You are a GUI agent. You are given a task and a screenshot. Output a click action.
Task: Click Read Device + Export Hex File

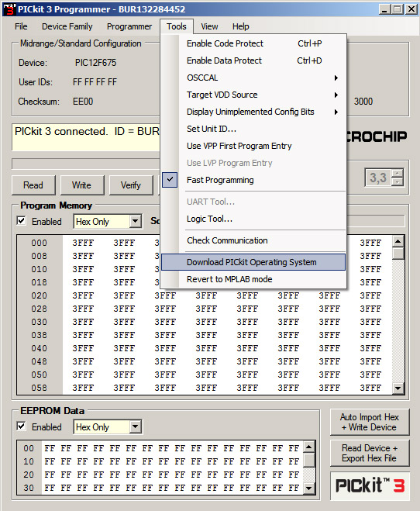click(x=370, y=453)
